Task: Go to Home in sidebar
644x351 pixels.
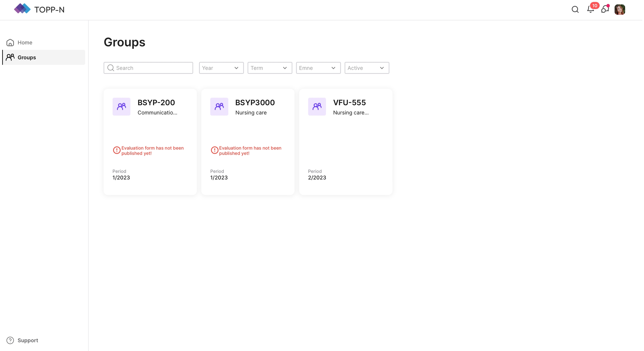Action: (x=25, y=43)
